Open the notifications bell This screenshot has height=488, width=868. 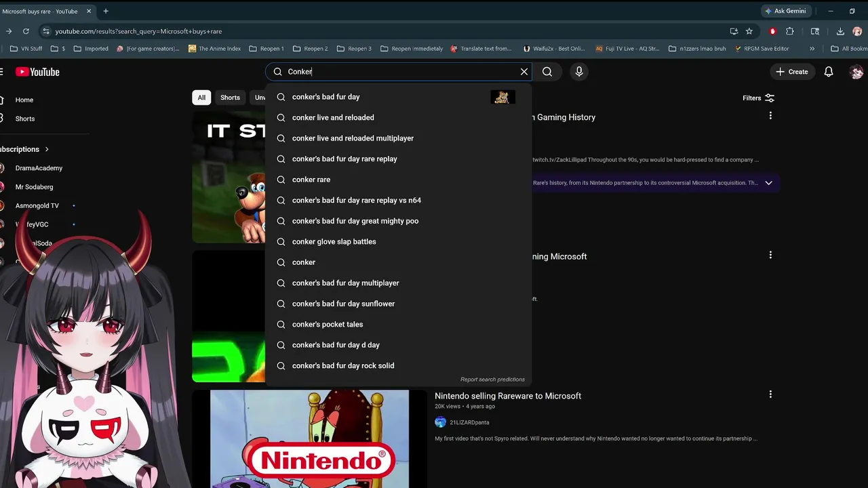(829, 72)
